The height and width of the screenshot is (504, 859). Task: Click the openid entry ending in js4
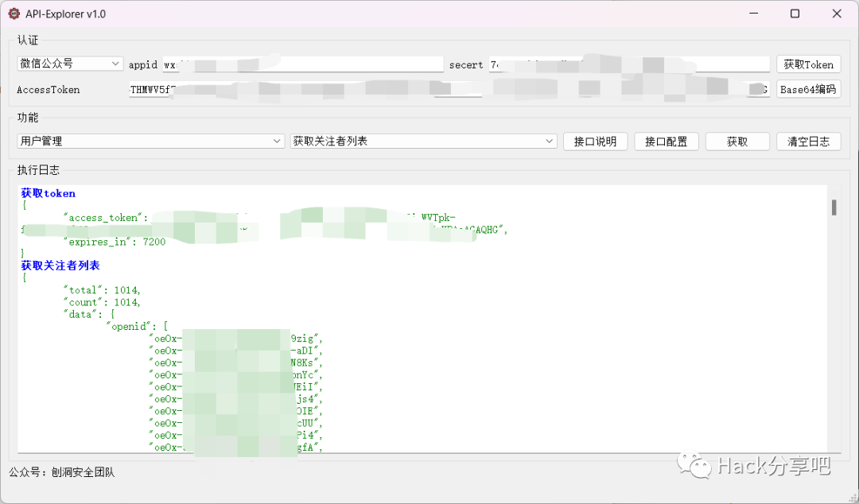[x=236, y=399]
